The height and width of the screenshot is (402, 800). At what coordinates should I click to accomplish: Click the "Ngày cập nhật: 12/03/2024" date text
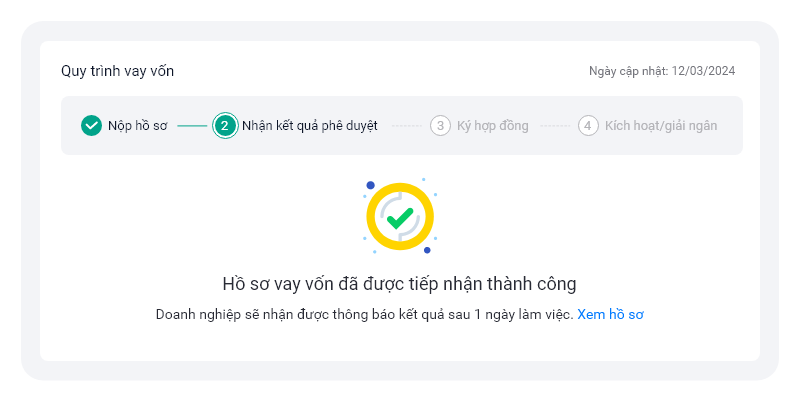point(662,71)
